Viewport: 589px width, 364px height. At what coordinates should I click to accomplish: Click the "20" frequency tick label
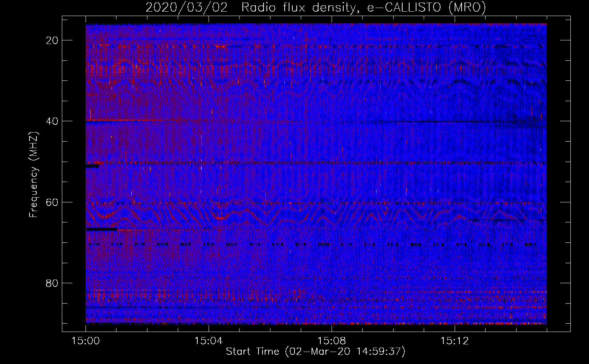point(52,40)
